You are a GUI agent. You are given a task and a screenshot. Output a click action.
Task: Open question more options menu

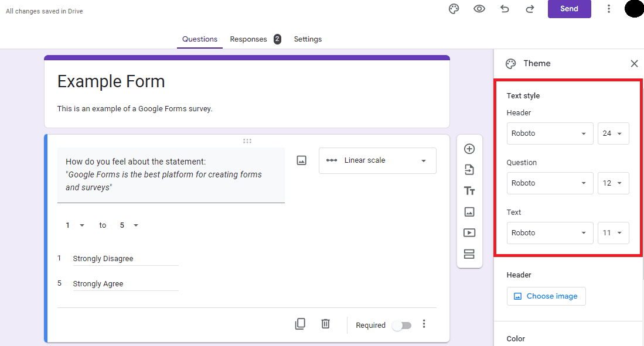click(x=424, y=324)
